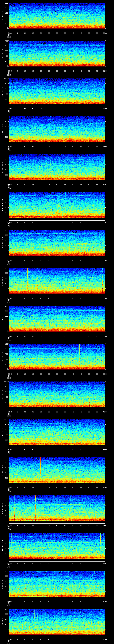Click the 10:41:00 start time label
This screenshot has width=114, height=644.
[x=9, y=487]
